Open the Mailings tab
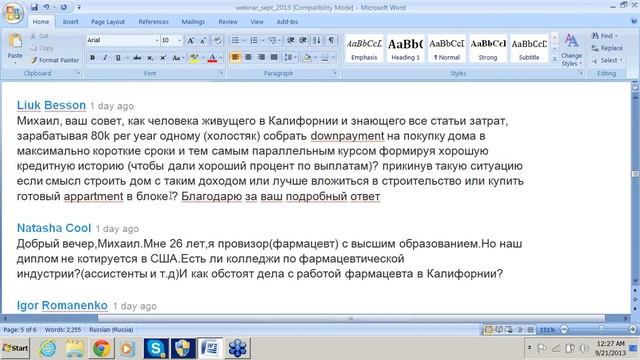 pyautogui.click(x=193, y=22)
